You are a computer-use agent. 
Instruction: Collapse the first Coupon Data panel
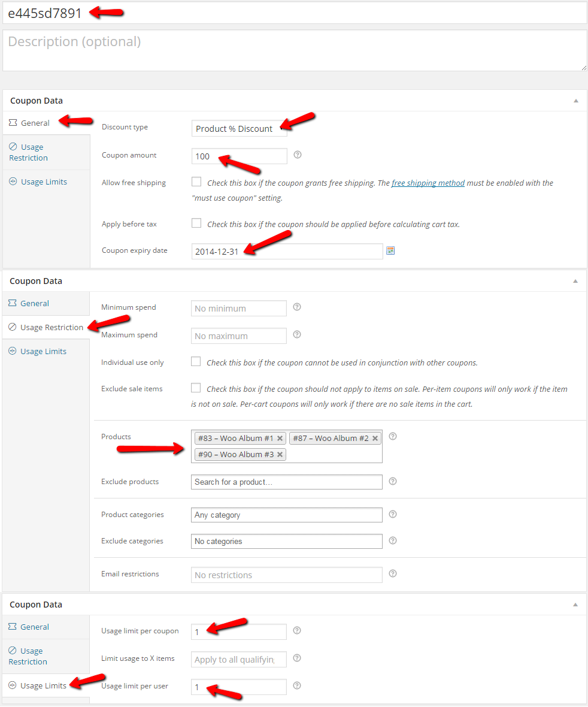coord(575,100)
